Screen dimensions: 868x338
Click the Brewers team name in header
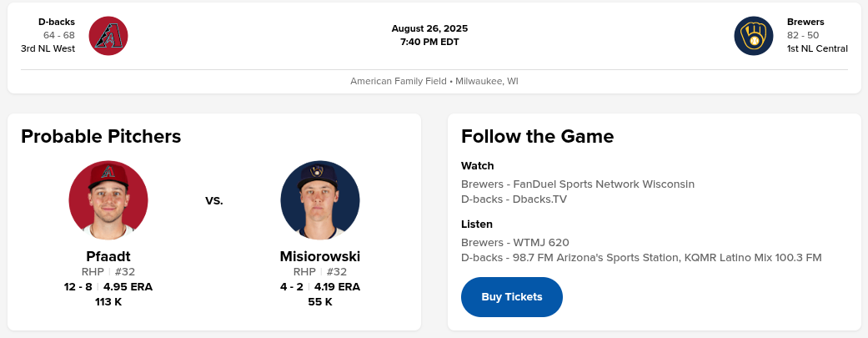click(805, 22)
